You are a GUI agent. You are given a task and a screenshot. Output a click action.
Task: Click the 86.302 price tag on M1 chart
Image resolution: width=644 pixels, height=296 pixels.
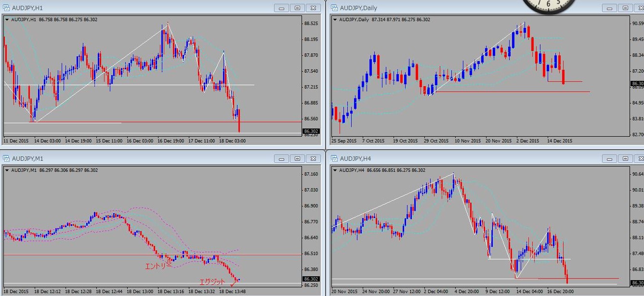[311, 279]
